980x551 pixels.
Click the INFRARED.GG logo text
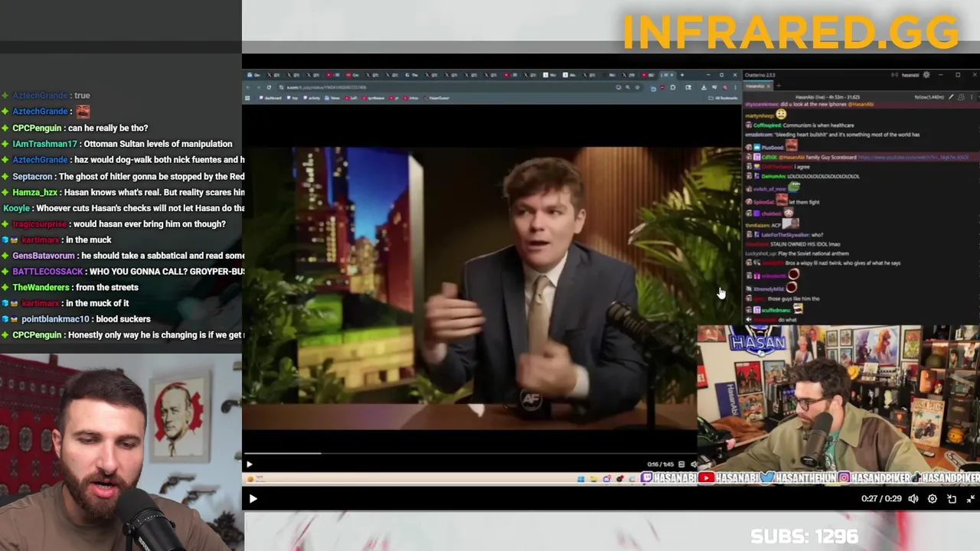point(791,32)
